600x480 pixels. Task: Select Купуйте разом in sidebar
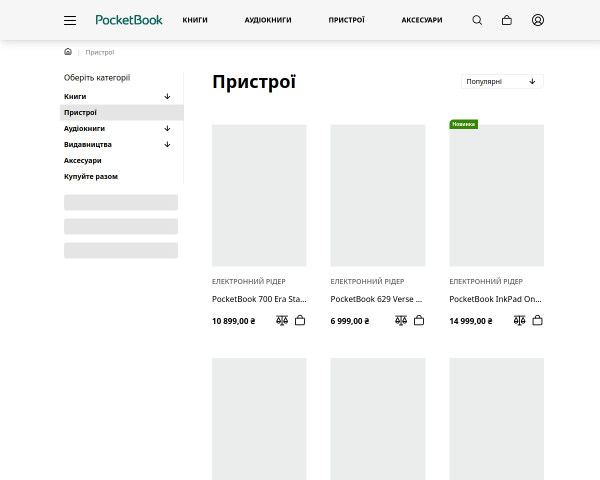(91, 177)
